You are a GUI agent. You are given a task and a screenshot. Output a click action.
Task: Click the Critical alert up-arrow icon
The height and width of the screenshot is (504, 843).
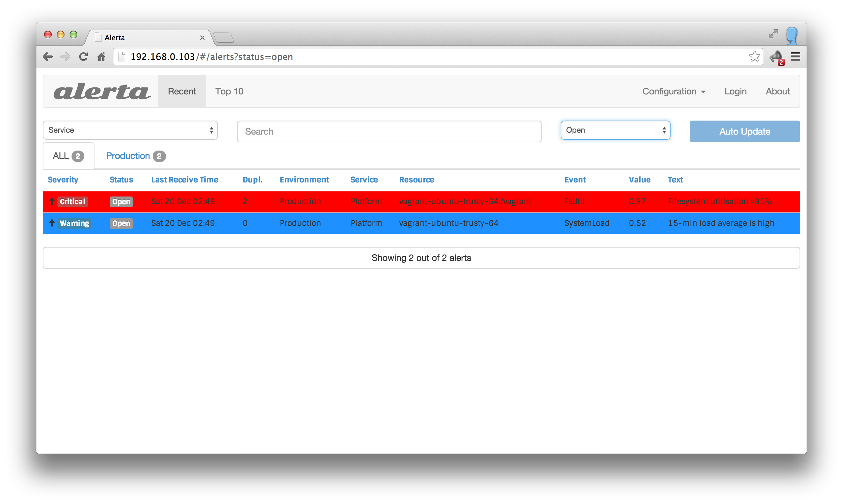click(x=52, y=201)
